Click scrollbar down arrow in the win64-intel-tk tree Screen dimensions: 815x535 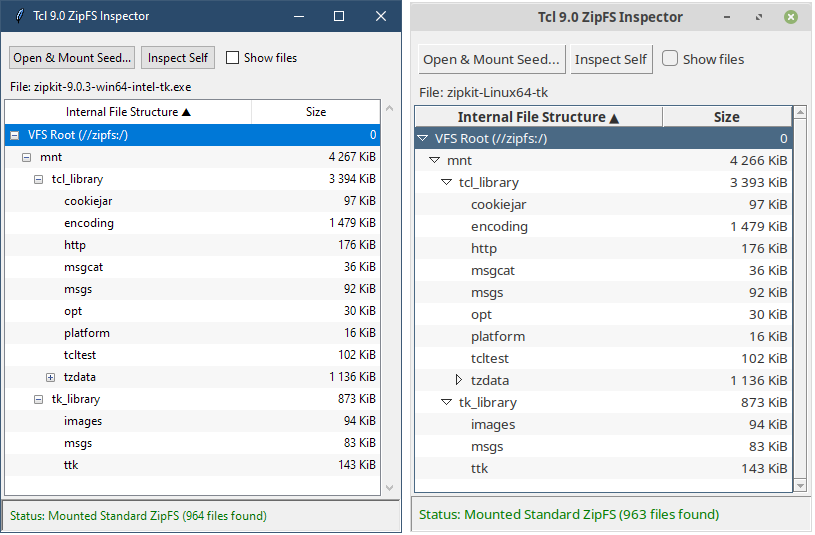(389, 487)
